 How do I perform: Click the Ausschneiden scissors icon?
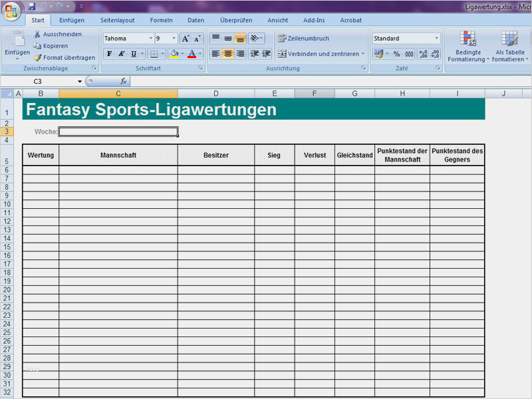[38, 34]
